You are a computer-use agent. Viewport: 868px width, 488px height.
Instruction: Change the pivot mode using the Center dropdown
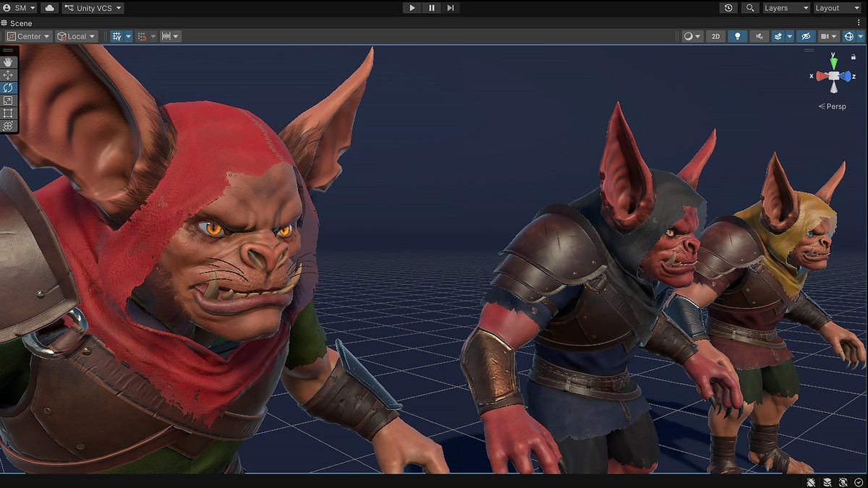(29, 36)
